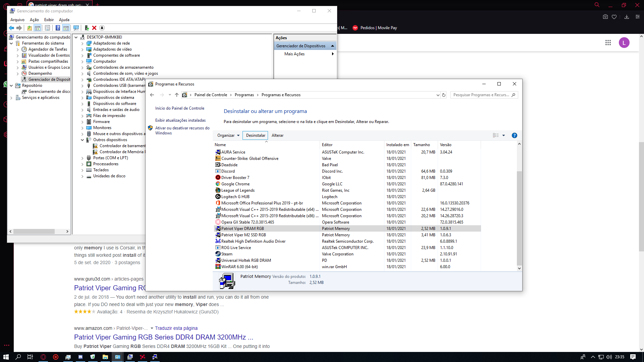Screen dimensions: 644x362
Task: Open File Explorer from the taskbar
Action: coord(105,357)
